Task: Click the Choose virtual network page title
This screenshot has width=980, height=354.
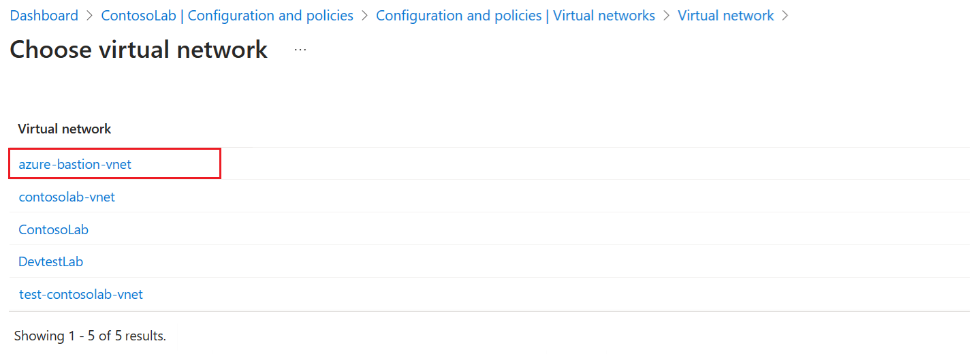Action: click(x=139, y=50)
